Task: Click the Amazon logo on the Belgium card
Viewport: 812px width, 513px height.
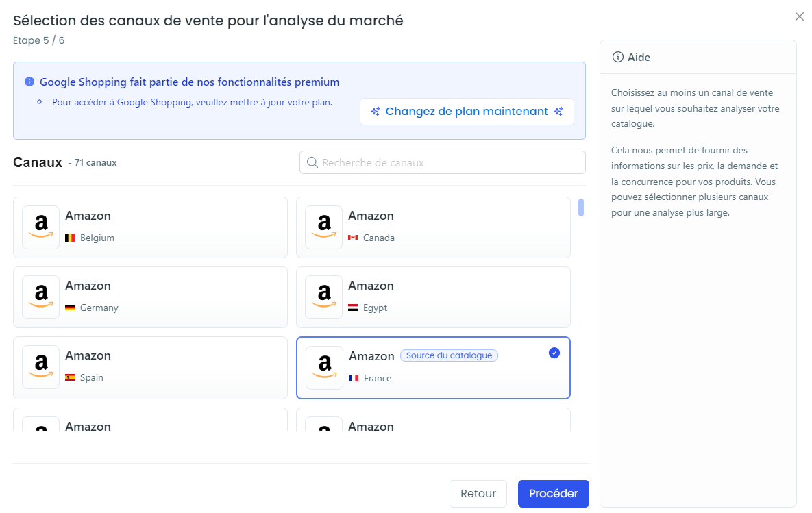Action: [41, 227]
